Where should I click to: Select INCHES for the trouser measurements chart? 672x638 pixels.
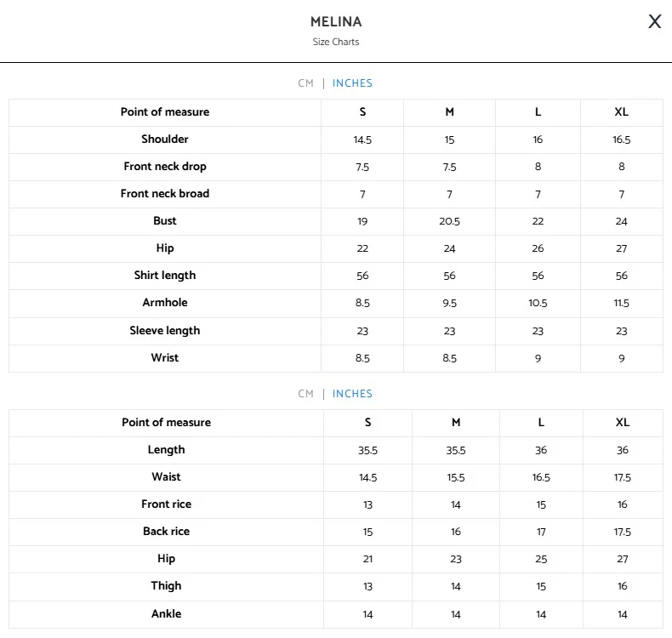pos(352,394)
